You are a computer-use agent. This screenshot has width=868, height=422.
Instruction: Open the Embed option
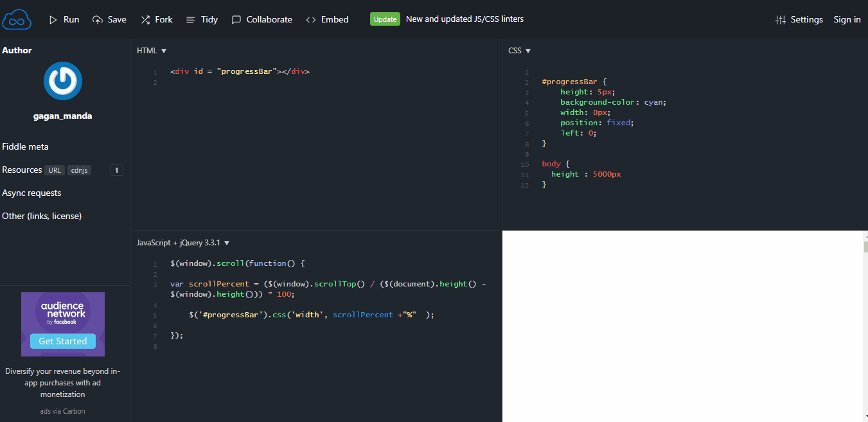point(328,19)
